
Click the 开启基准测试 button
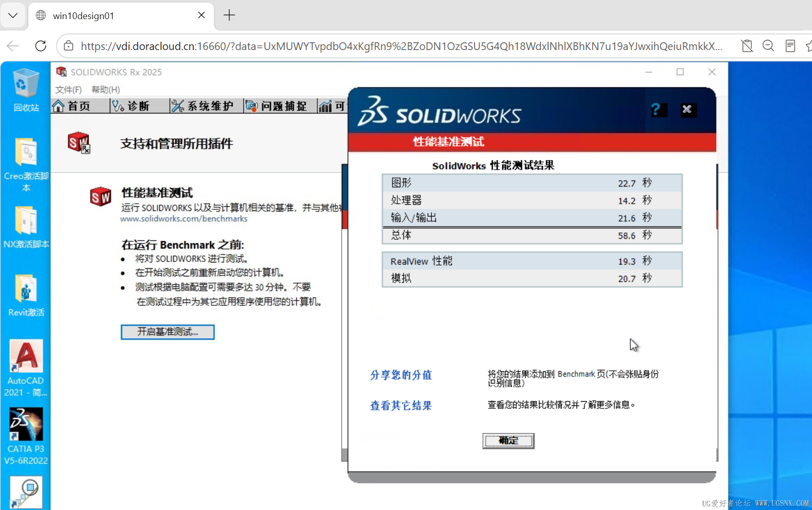pos(167,332)
